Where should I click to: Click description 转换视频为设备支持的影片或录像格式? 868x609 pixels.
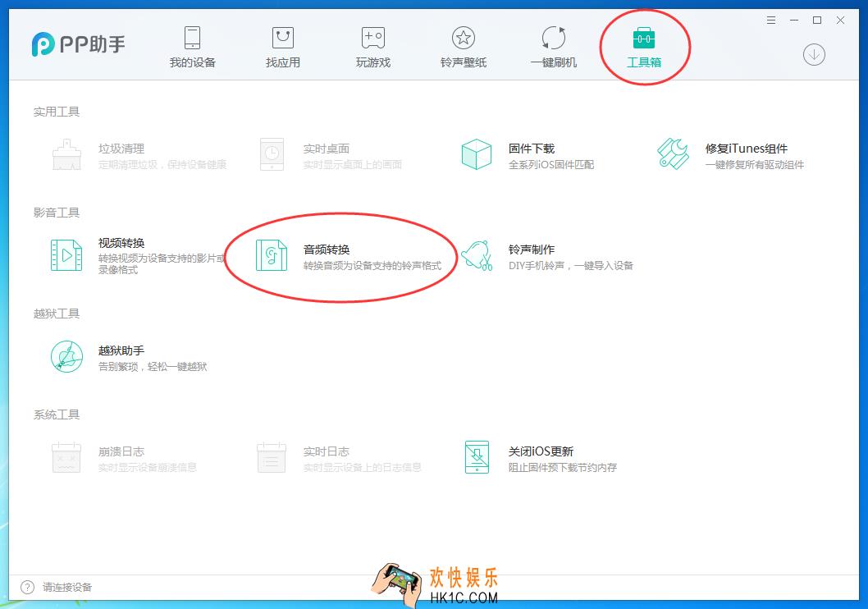[x=162, y=263]
